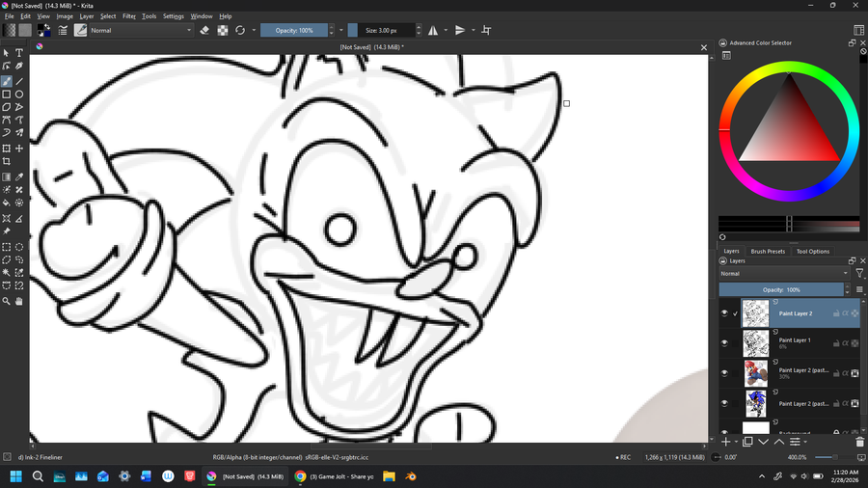Select the Pan hand tool
Viewport: 868px width, 488px height.
(19, 302)
